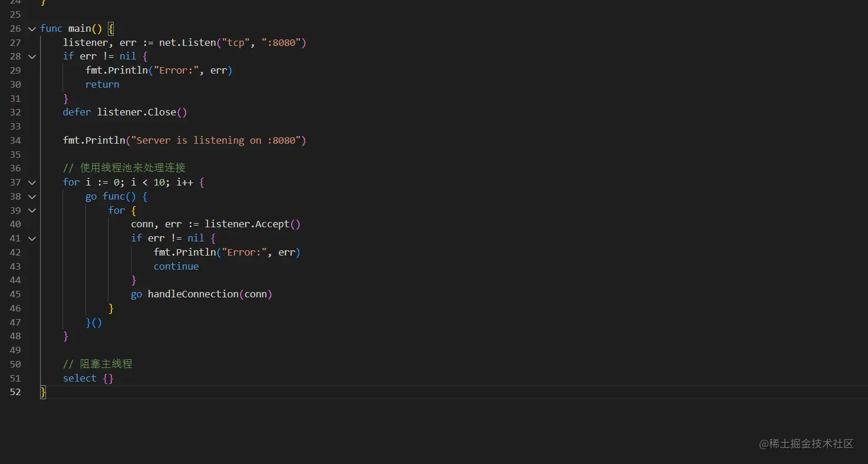Click handleConnection(conn) call on line 45

(x=210, y=294)
